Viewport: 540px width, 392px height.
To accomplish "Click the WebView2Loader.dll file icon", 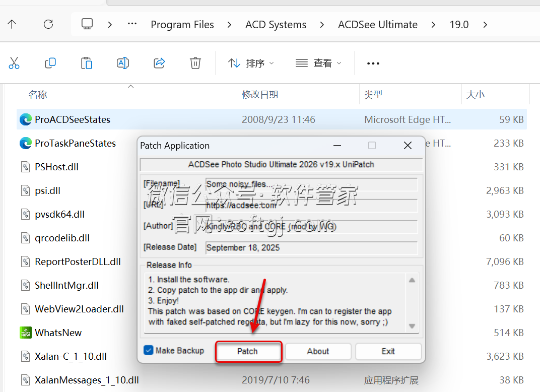I will click(26, 309).
